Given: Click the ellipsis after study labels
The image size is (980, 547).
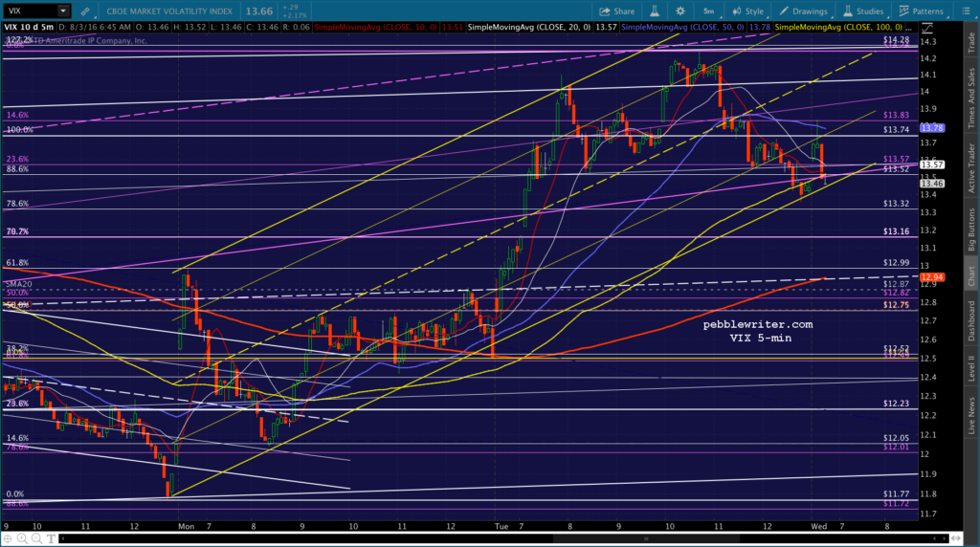Looking at the screenshot, I should tap(910, 28).
